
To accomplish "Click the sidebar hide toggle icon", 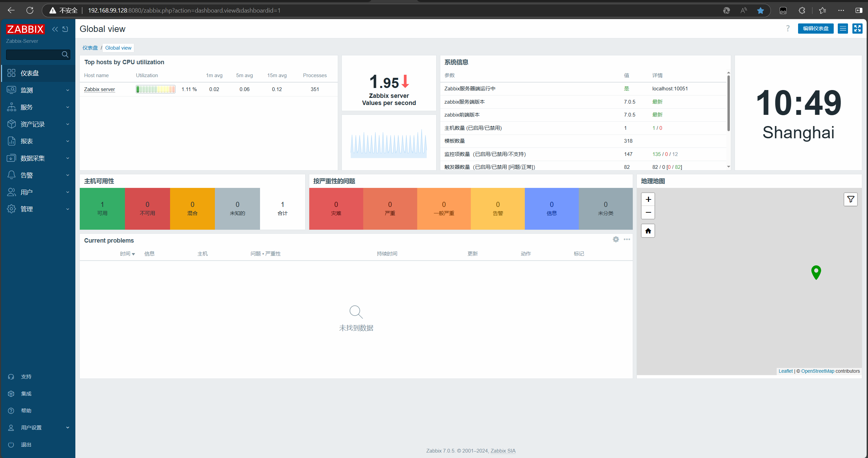I will (66, 29).
